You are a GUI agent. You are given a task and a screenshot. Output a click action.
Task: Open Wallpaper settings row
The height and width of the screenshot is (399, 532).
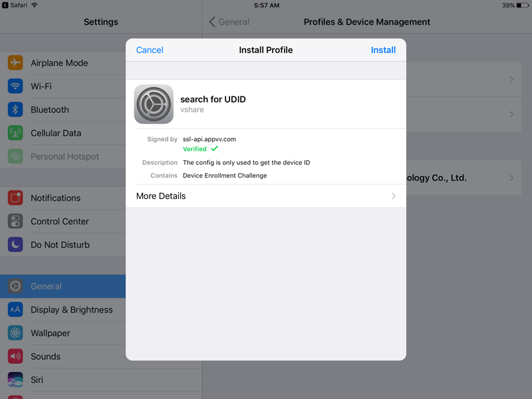63,333
